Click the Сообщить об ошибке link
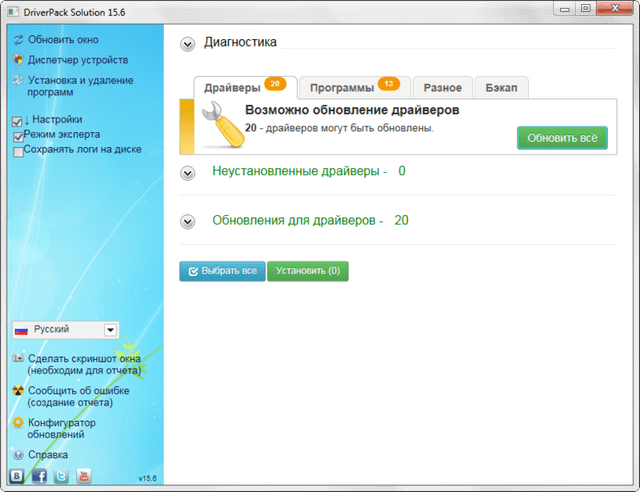The width and height of the screenshot is (640, 492). [x=78, y=396]
